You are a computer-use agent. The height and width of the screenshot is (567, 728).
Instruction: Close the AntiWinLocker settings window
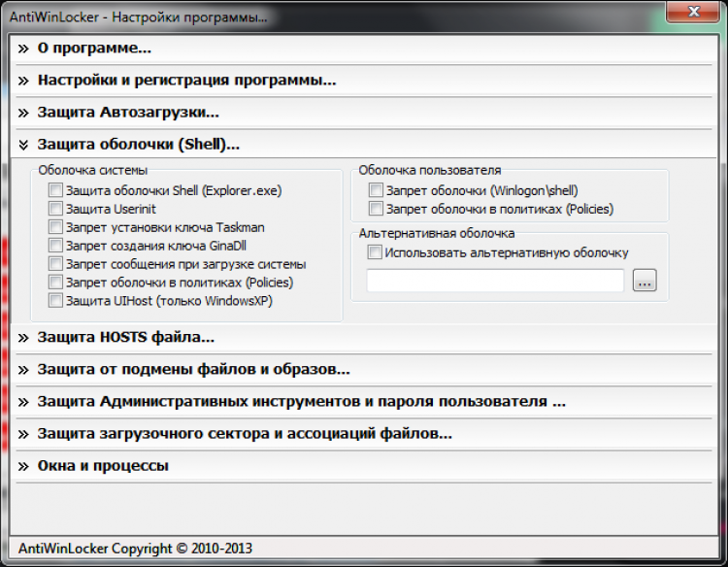click(x=693, y=11)
